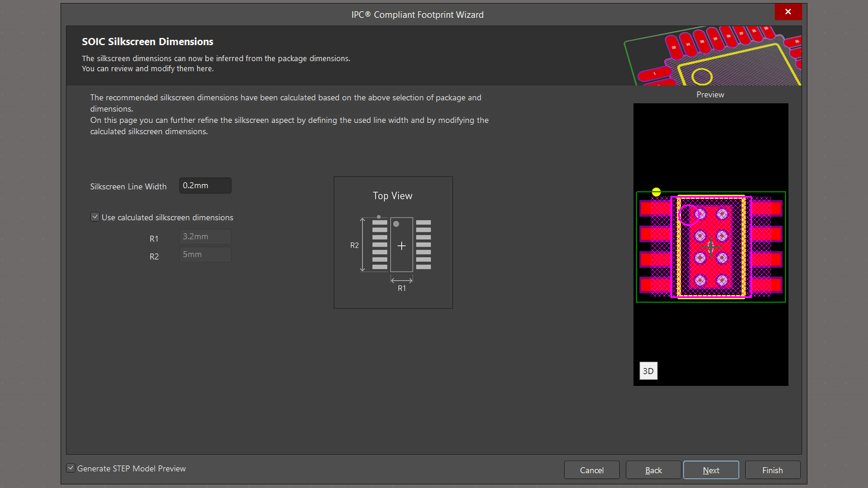This screenshot has width=868, height=488.
Task: Click Finish to complete the wizard
Action: pos(772,470)
